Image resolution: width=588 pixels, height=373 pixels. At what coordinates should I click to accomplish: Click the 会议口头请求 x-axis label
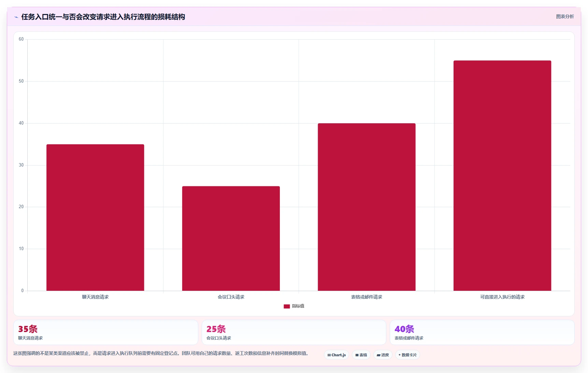pos(231,297)
